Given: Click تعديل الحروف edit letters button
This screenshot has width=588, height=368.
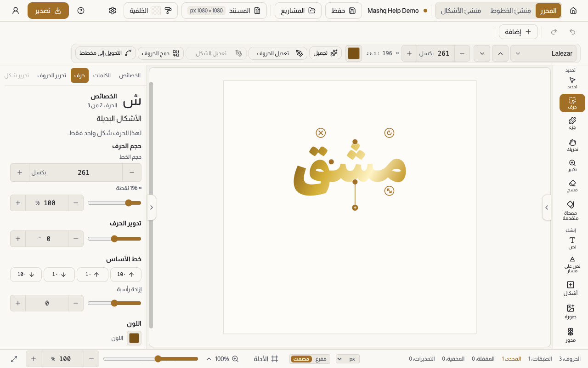Looking at the screenshot, I should point(279,53).
